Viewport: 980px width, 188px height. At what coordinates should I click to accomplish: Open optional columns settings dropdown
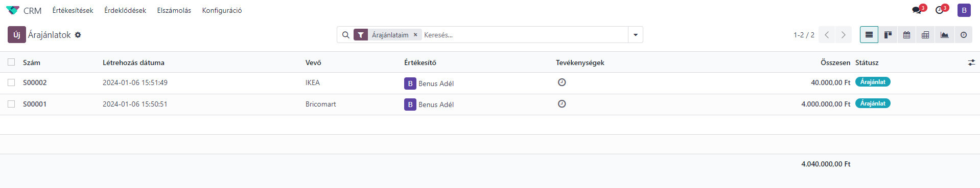pyautogui.click(x=971, y=62)
